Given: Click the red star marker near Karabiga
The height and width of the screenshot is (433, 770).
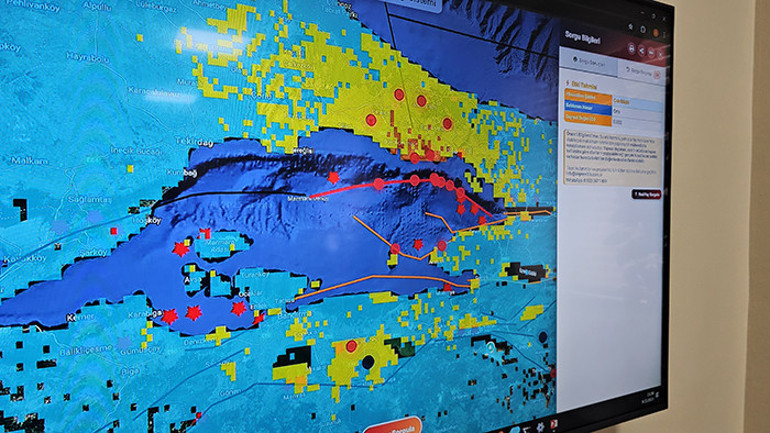Looking at the screenshot, I should coord(169,316).
